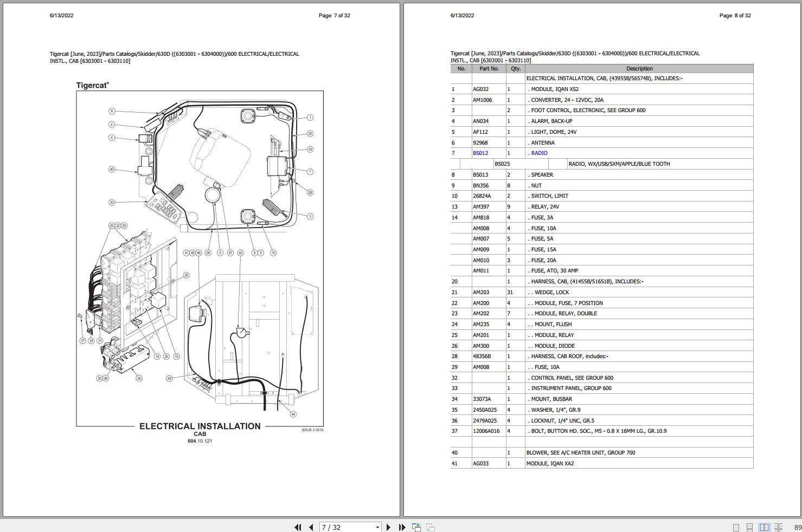Click part number AF112

(480, 132)
